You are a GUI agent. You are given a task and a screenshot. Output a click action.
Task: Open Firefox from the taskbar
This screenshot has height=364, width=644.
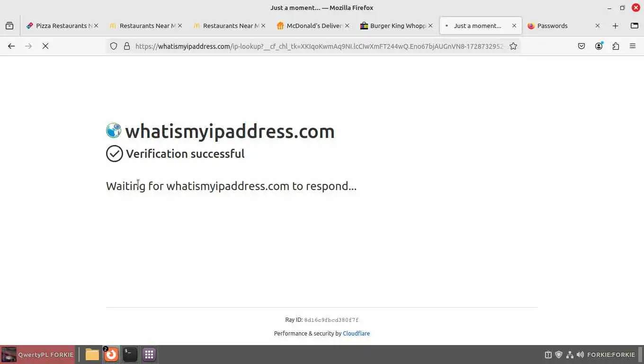[x=111, y=355]
